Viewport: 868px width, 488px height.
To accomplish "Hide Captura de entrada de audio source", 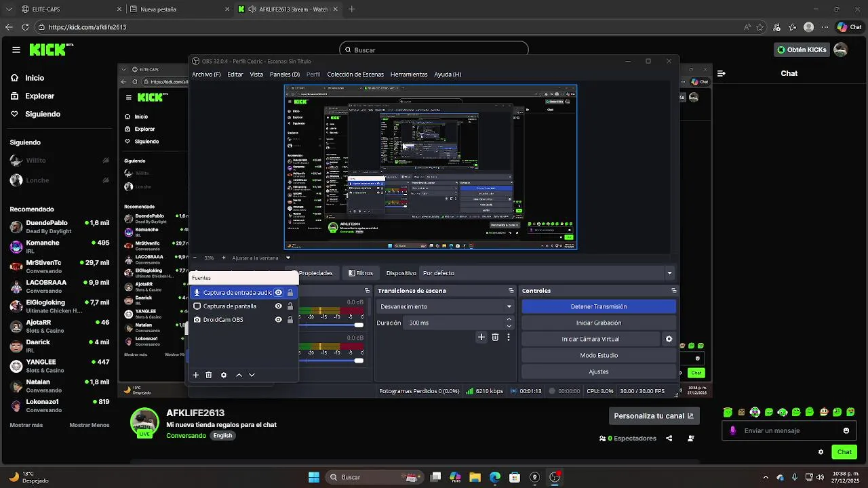I will tap(278, 293).
